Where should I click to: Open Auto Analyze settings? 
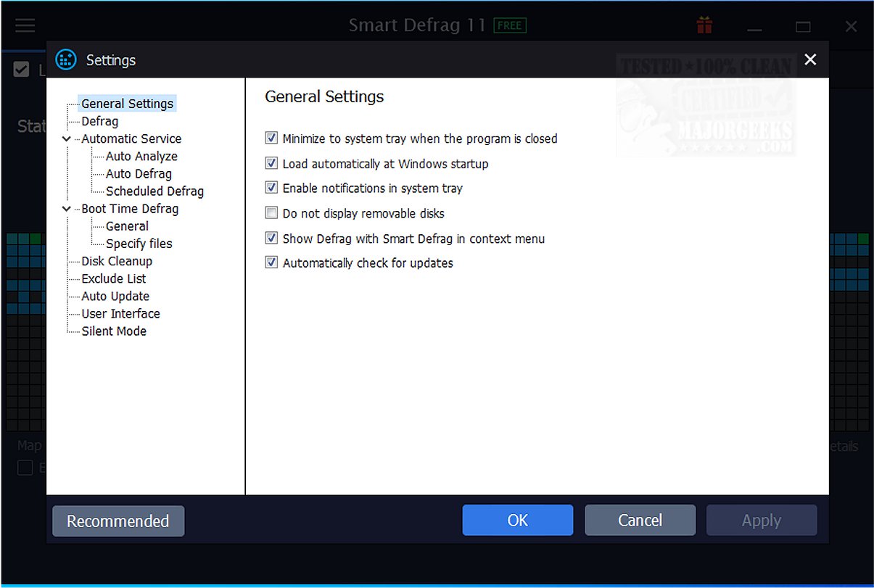click(x=141, y=156)
